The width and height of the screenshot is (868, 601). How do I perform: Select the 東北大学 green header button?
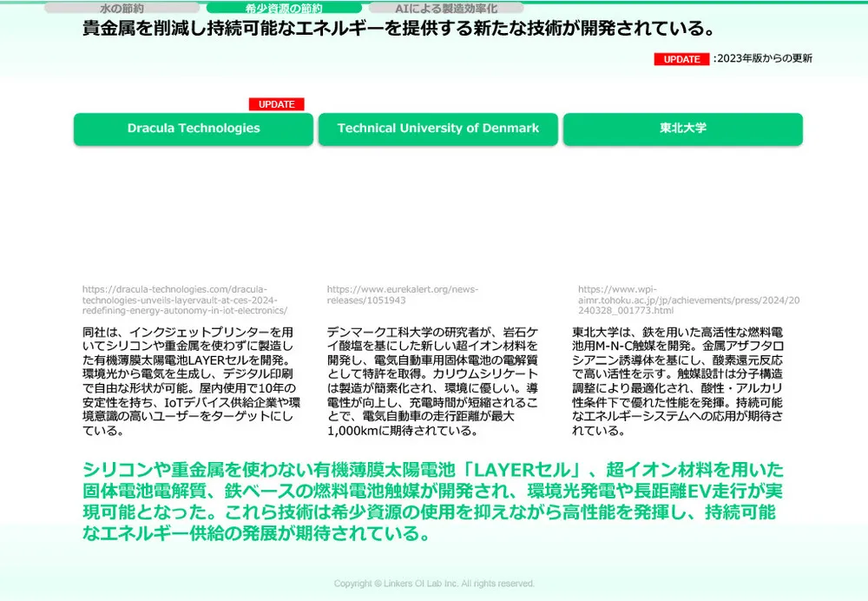coord(682,129)
